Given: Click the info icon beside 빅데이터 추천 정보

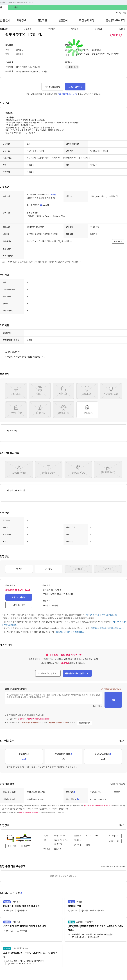Looking at the screenshot, I should [21, 893].
